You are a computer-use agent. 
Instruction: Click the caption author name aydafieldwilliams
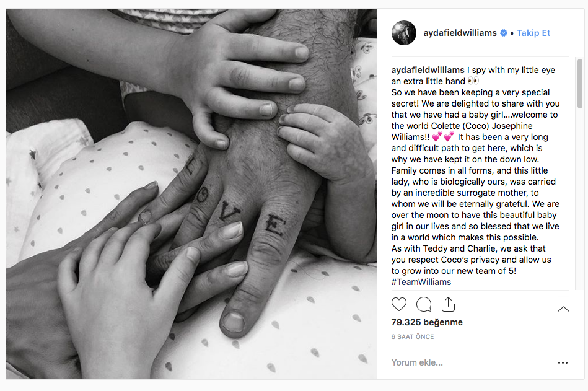click(428, 70)
